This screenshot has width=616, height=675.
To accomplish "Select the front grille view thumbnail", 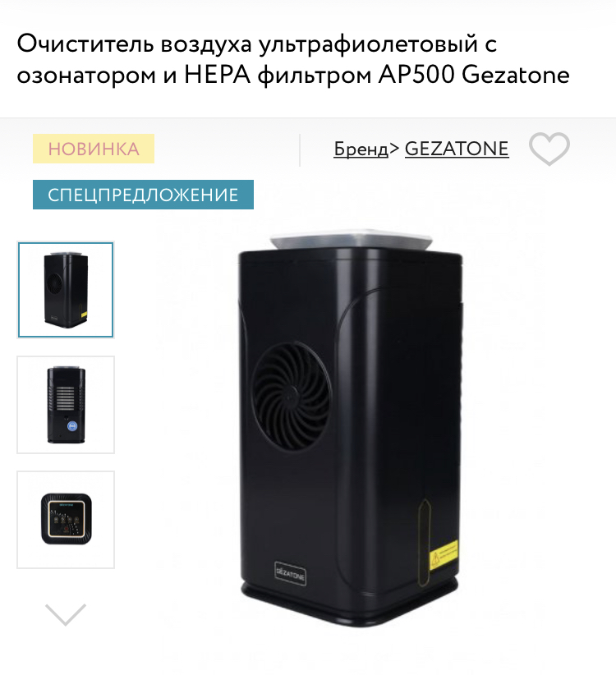I will (x=66, y=405).
